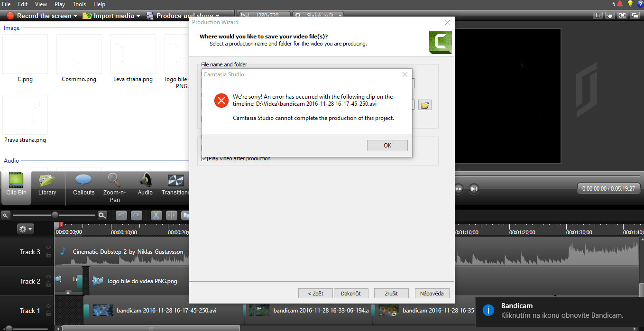Click the timeline zoom-in magnifier
The height and width of the screenshot is (331, 644).
102,215
